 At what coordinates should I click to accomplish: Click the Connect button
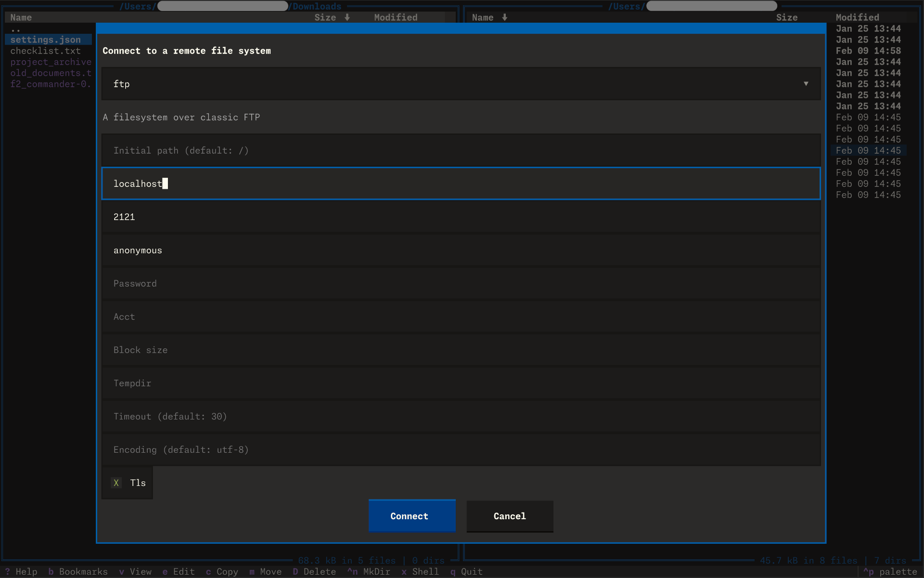pos(412,516)
